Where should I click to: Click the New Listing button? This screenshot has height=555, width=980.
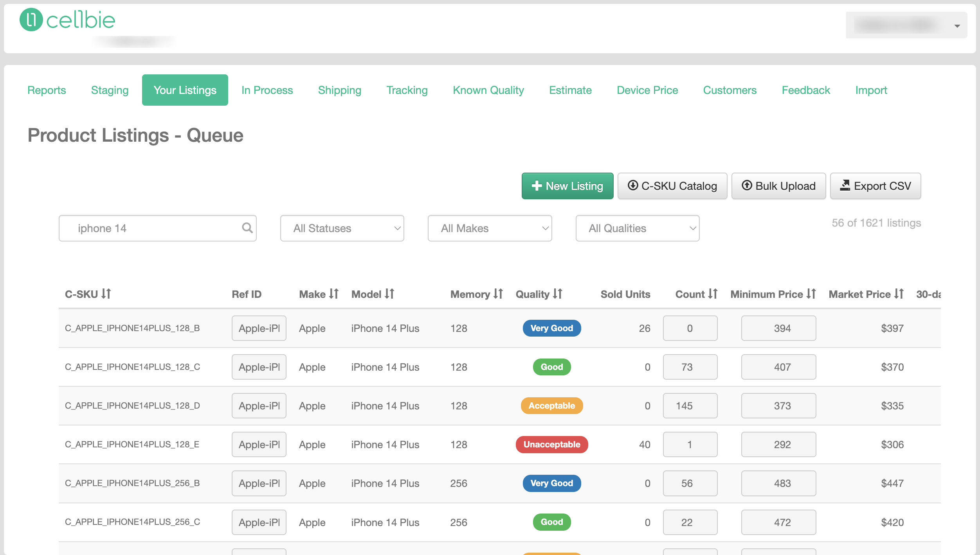click(x=567, y=186)
